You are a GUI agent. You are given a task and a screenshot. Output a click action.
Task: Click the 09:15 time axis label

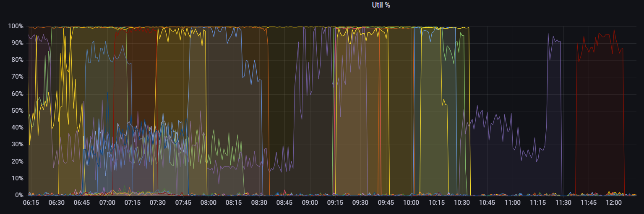click(x=335, y=203)
